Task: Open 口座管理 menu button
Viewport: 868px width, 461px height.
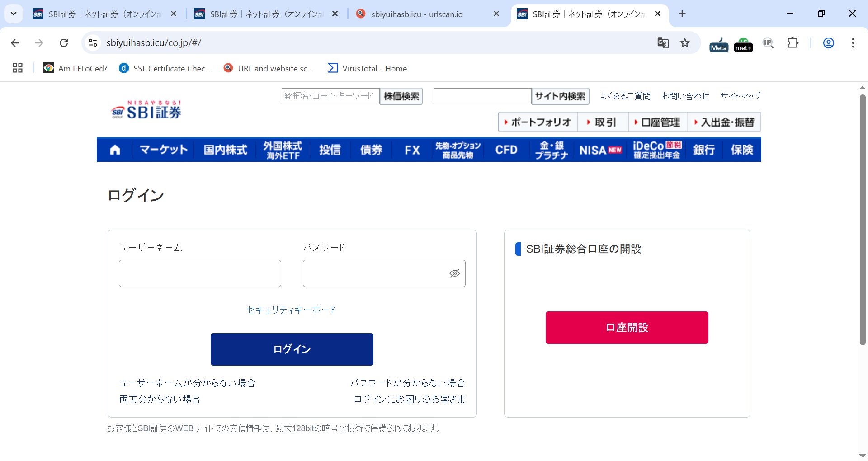Action: [658, 122]
